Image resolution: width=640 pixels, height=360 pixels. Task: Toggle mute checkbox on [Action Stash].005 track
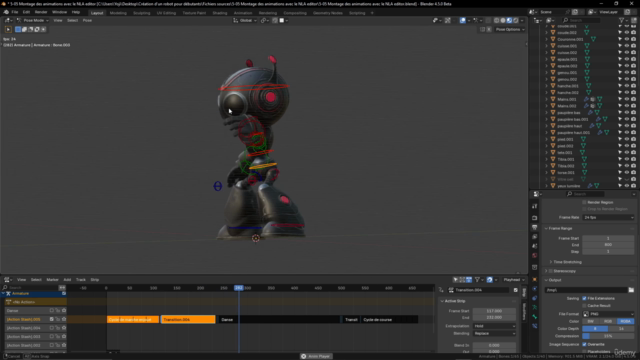[51, 319]
